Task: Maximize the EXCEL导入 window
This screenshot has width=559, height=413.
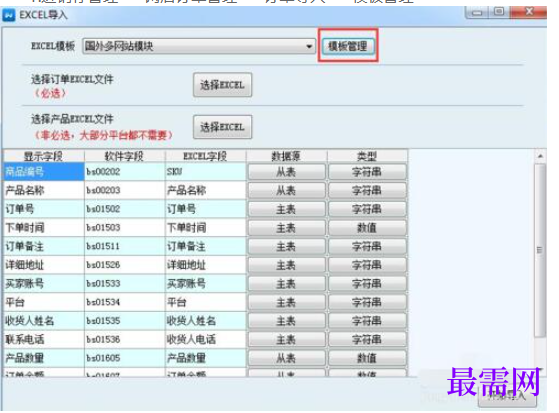Action: (499, 12)
